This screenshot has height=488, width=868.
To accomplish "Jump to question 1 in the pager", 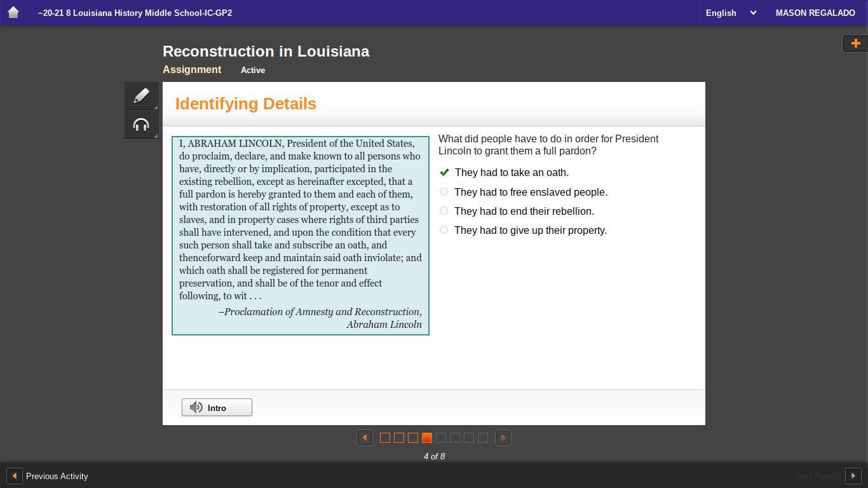I will [x=385, y=438].
